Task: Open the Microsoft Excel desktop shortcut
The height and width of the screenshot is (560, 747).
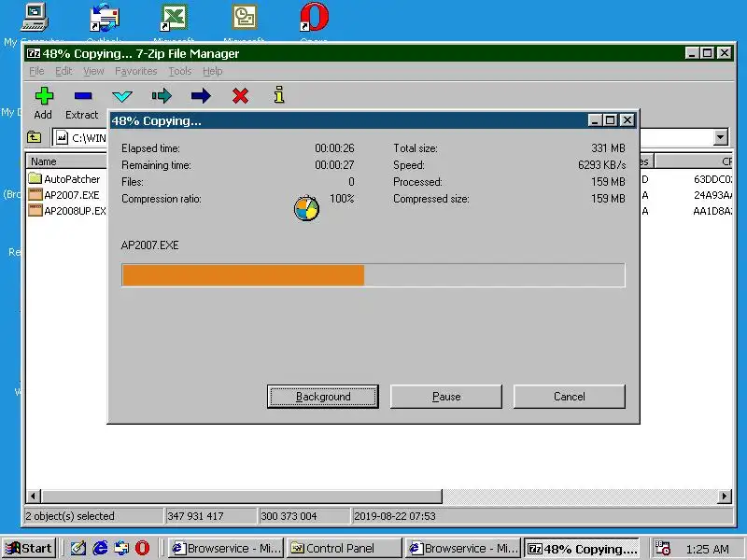Action: pos(174,18)
